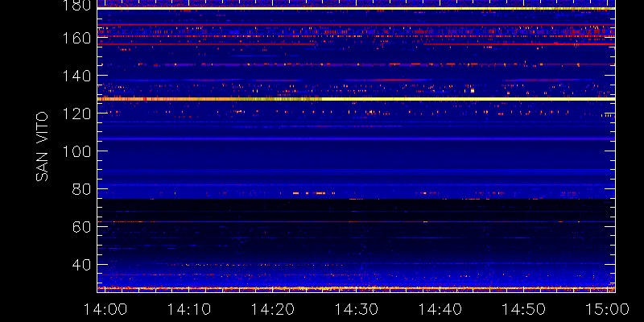Image resolution: width=644 pixels, height=322 pixels.
Task: Click the bright white spot near 14:44
Action: point(473,90)
